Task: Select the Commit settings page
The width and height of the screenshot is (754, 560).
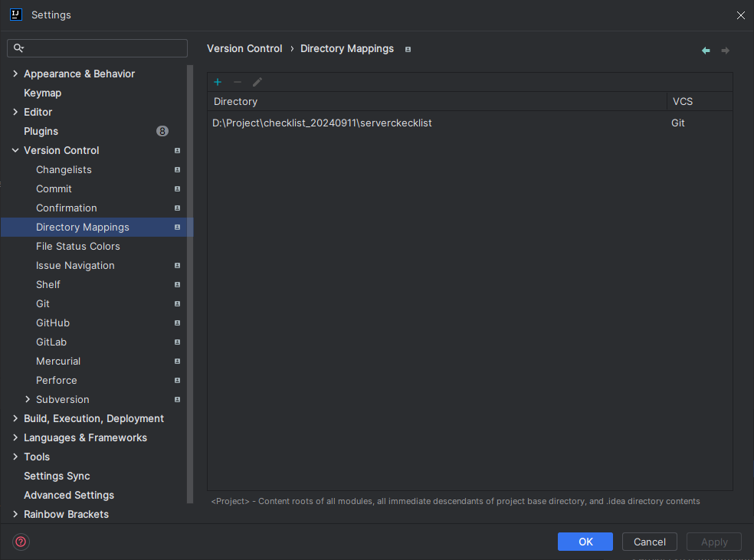Action: coord(54,189)
